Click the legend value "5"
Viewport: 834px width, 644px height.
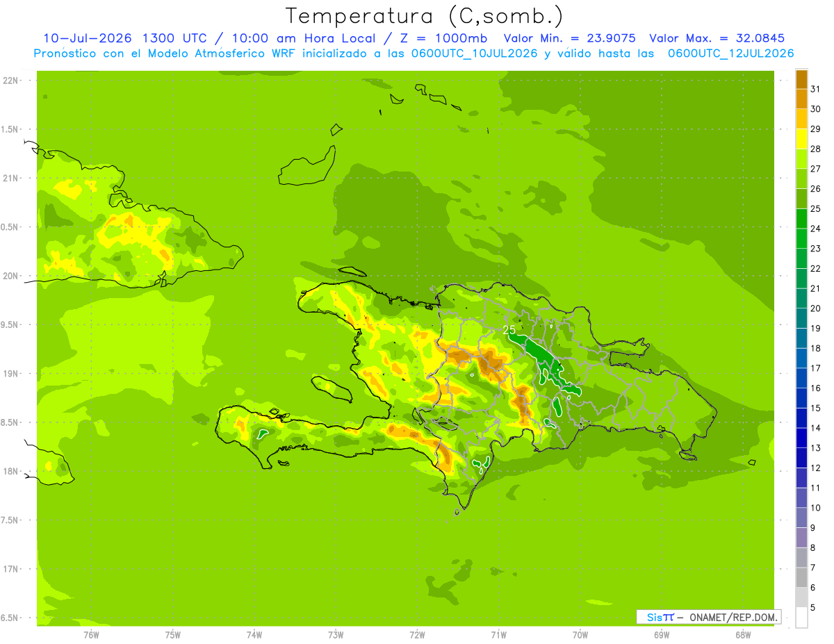pos(813,608)
